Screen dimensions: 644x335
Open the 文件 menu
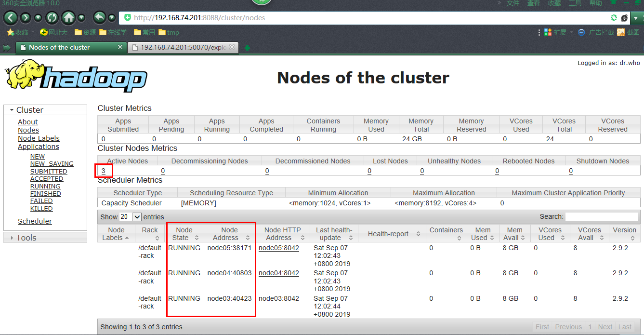tap(513, 3)
